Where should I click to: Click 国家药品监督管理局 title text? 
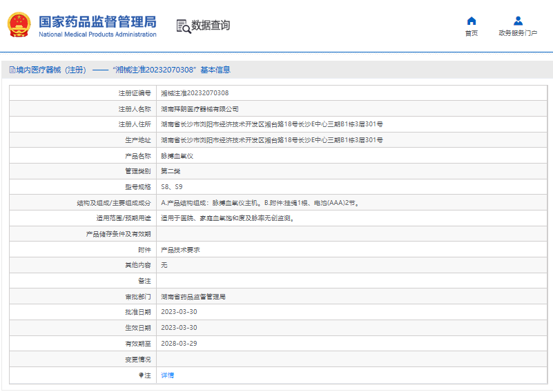(98, 22)
